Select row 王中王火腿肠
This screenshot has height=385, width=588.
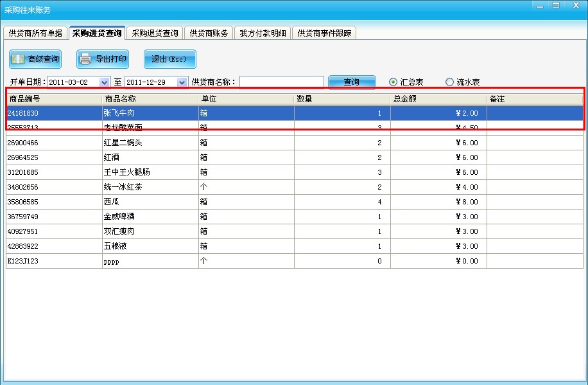pos(295,172)
